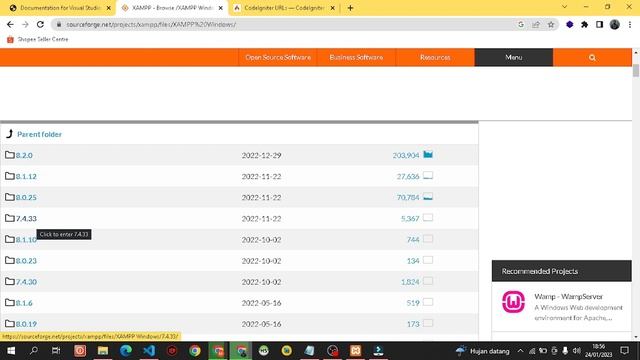The width and height of the screenshot is (640, 360).
Task: Click the browser forward arrow
Action: [25, 24]
